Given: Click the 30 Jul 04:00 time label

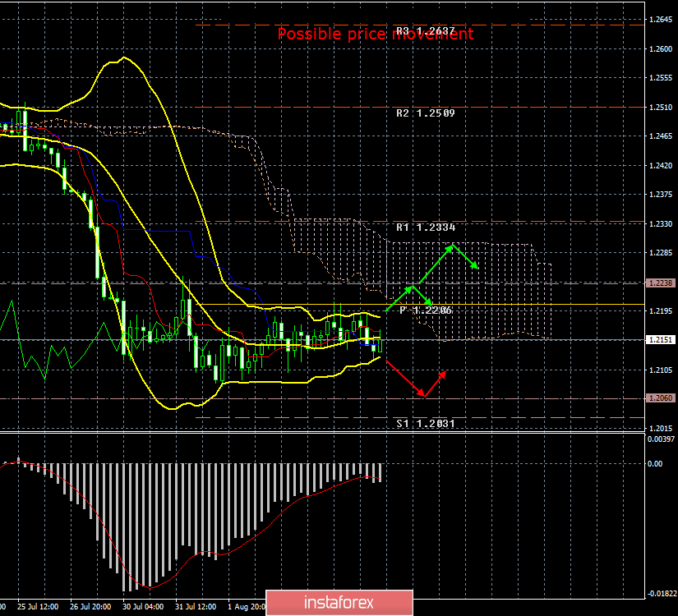Looking at the screenshot, I should point(144,607).
